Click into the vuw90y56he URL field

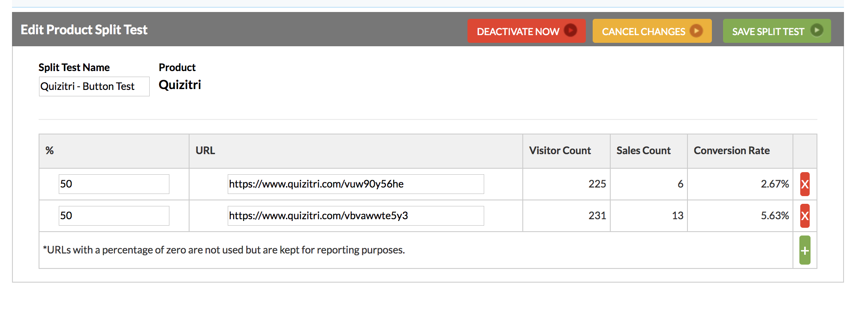point(356,184)
